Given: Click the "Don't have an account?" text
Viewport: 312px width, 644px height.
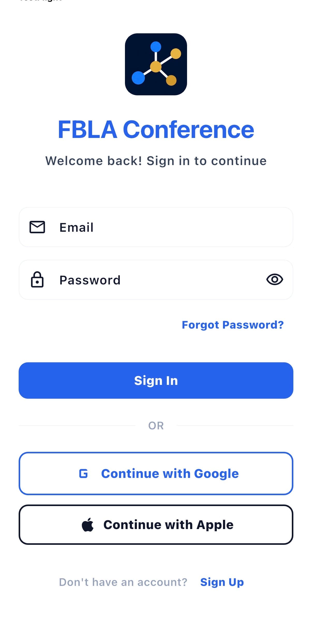Looking at the screenshot, I should click(x=123, y=582).
